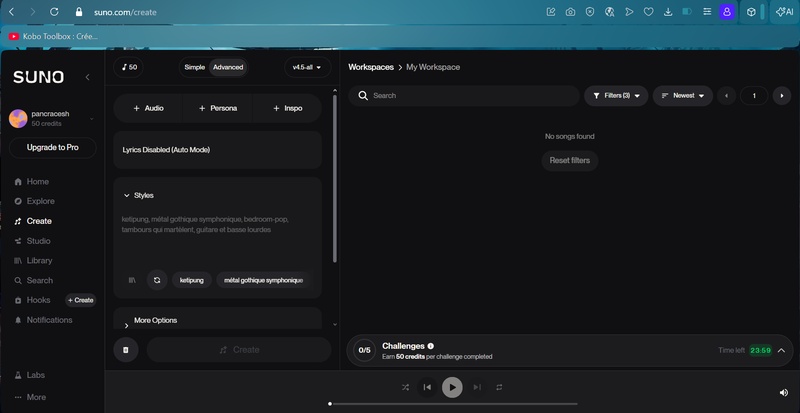Click the browser snapshot camera icon
Screen dimensions: 800x413
click(570, 12)
